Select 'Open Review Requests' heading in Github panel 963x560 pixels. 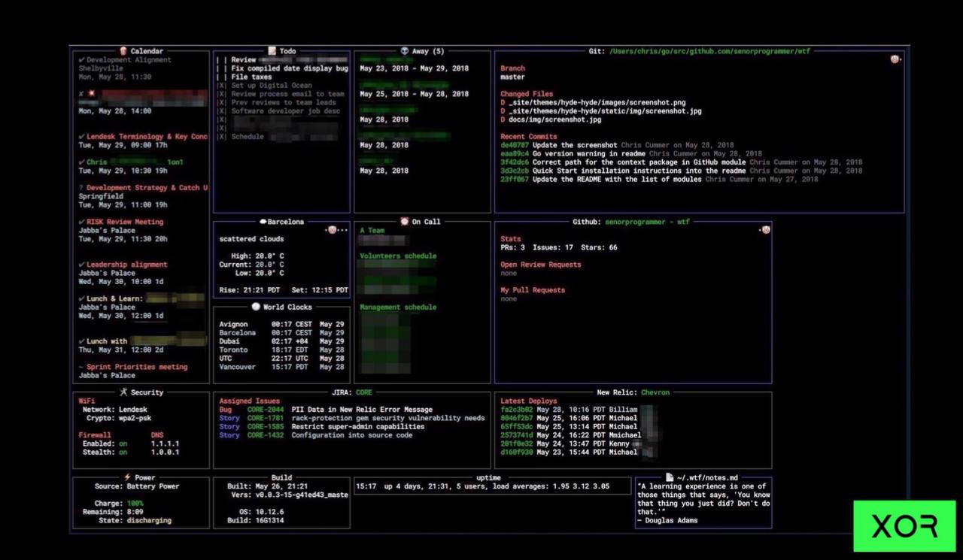pos(540,265)
